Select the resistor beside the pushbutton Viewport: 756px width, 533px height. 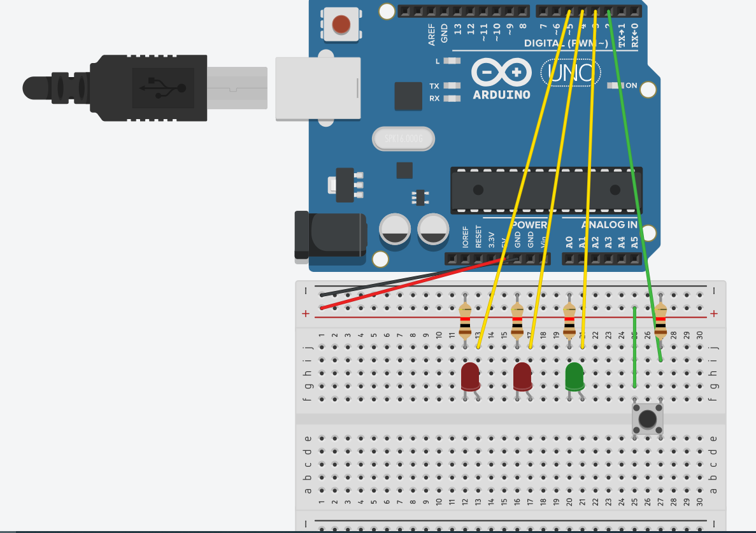pos(660,319)
